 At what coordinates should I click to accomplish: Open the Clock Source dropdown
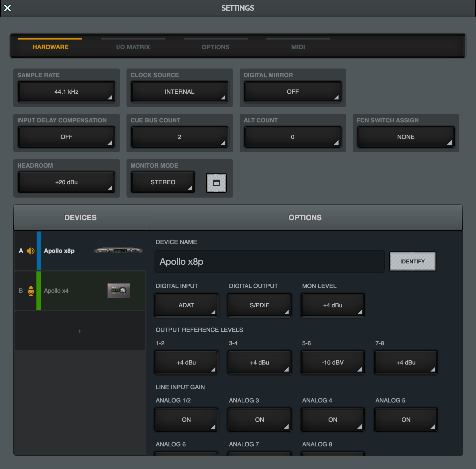coord(179,92)
